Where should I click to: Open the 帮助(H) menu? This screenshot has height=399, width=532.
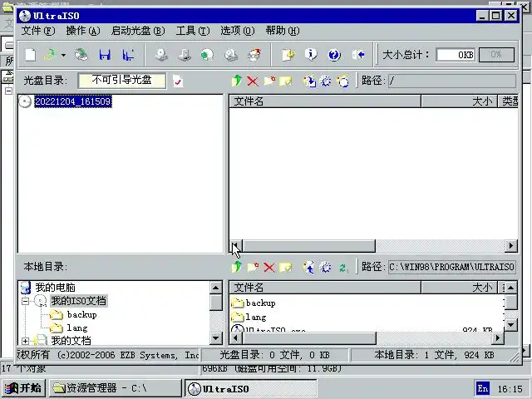pos(283,31)
